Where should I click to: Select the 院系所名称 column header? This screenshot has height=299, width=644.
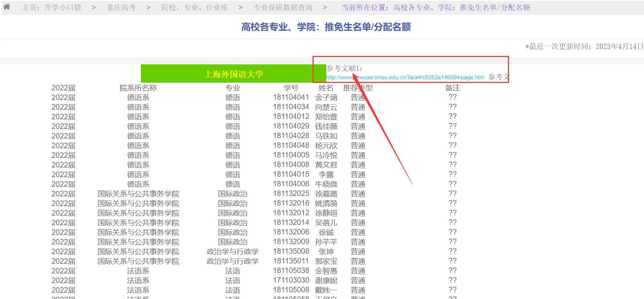[138, 88]
